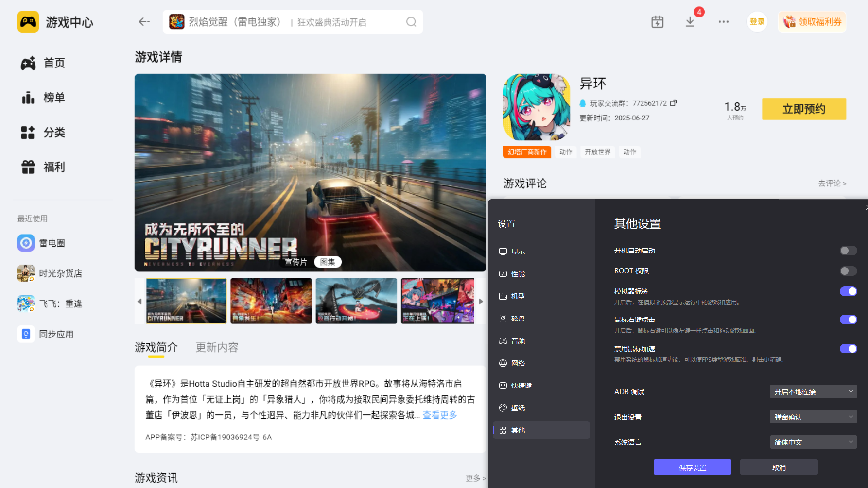Viewport: 868px width, 488px height.
Task: Switch to the 壁纸 settings category
Action: [518, 407]
